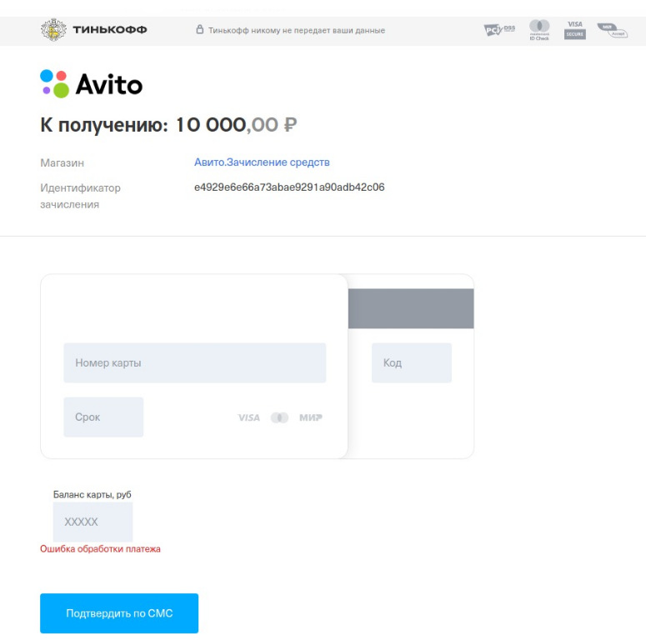Click the Идентификатор зачисления label

click(80, 196)
